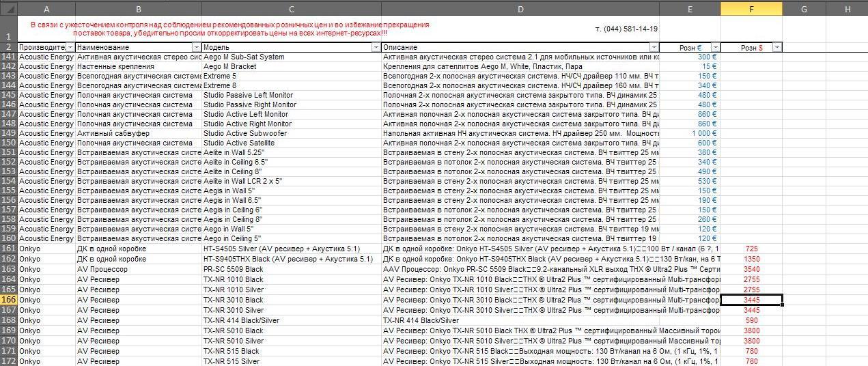Select row 141 header
The image size is (868, 366).
click(9, 57)
